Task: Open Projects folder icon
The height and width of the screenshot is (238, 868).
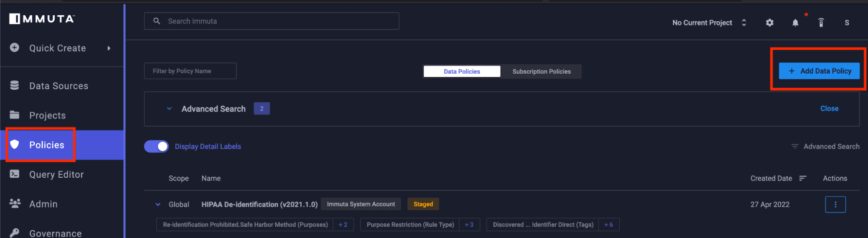Action: click(14, 115)
